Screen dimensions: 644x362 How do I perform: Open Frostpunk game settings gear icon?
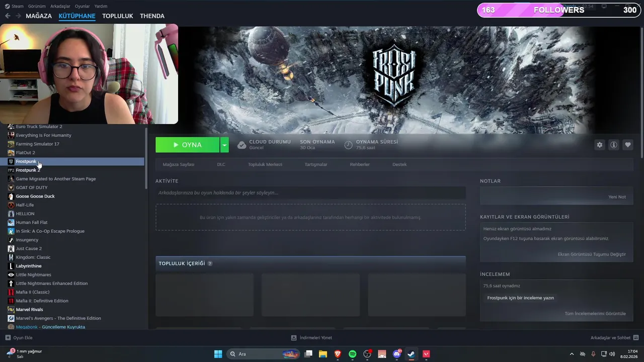pos(599,145)
